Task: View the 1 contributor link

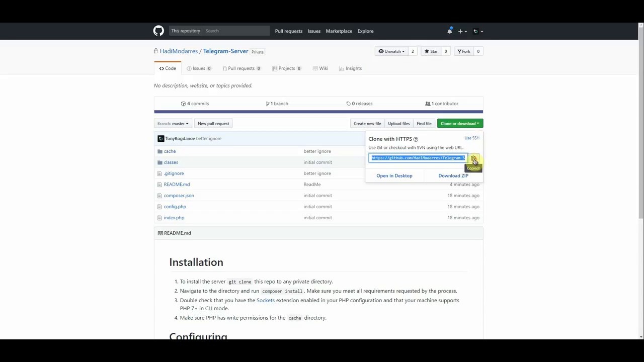Action: (x=442, y=104)
